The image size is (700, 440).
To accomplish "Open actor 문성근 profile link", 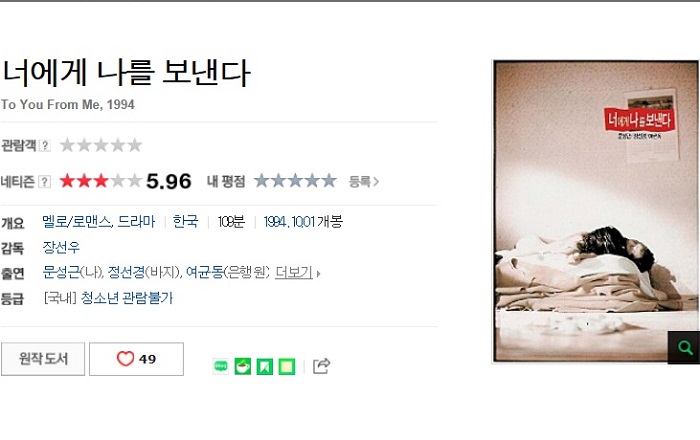I will (x=61, y=272).
